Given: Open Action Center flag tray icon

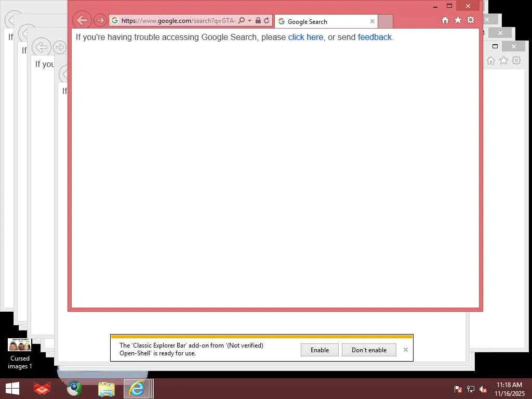Looking at the screenshot, I should coord(458,389).
